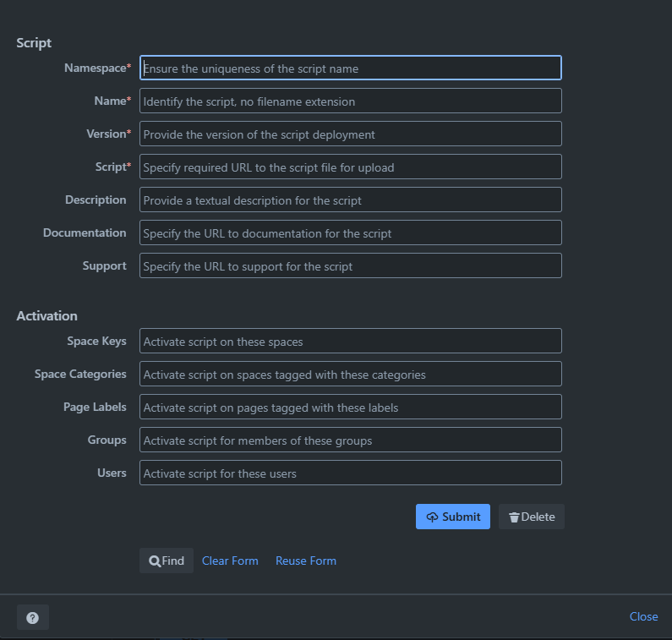Click the Space Keys activation field

point(350,342)
